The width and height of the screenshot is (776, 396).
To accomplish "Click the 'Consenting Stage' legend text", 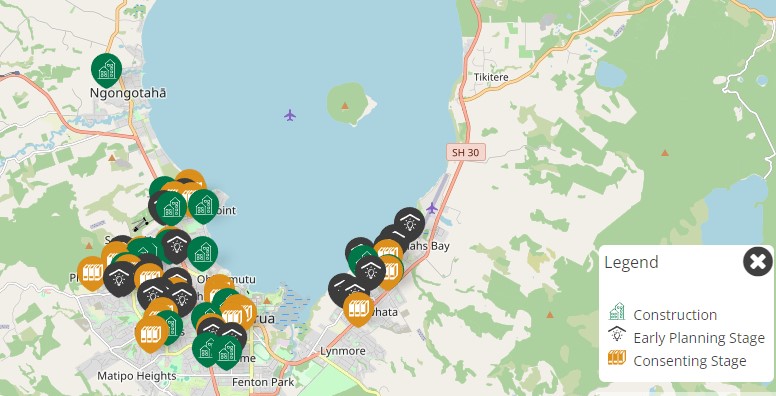I will coord(690,361).
